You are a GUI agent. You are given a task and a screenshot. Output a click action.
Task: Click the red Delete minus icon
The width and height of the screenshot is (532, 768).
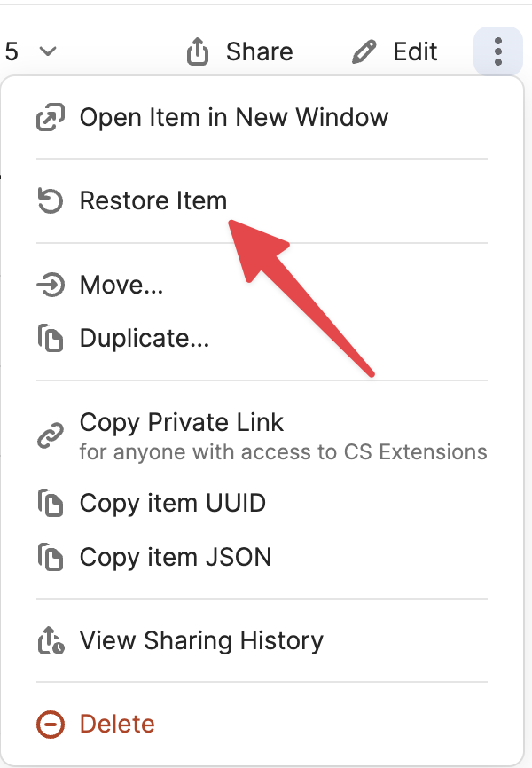(x=50, y=725)
